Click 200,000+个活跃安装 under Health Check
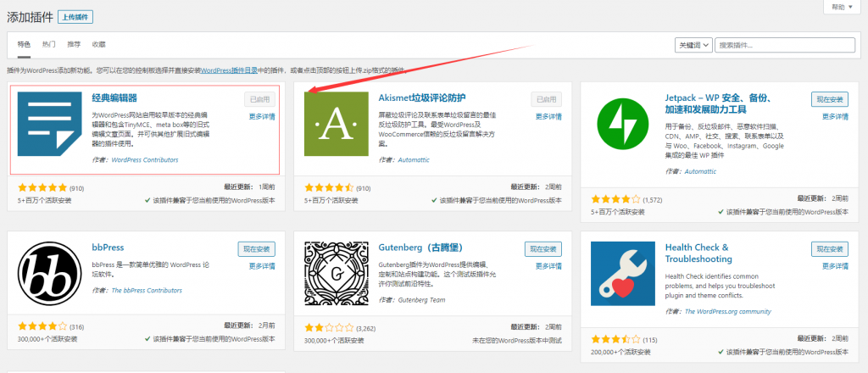Screen dimensions: 868x373 (621, 352)
